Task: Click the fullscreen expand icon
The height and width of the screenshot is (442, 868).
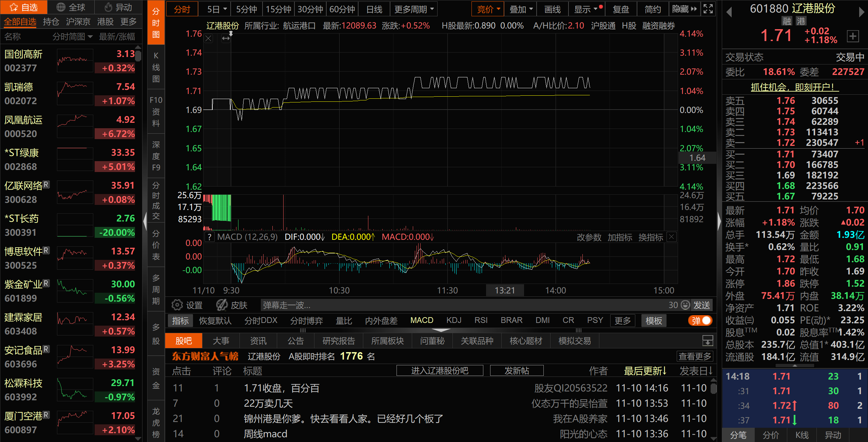Action: pos(708,9)
